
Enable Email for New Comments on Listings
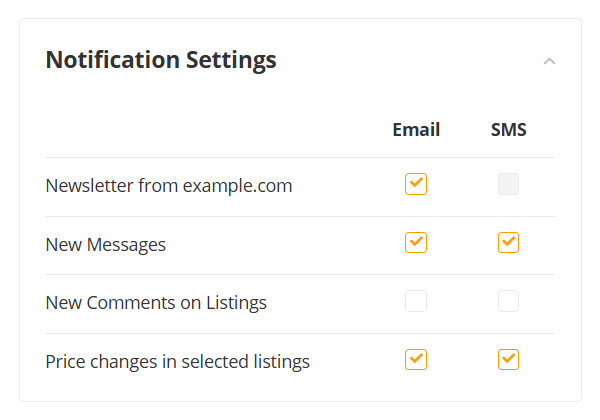(x=416, y=301)
